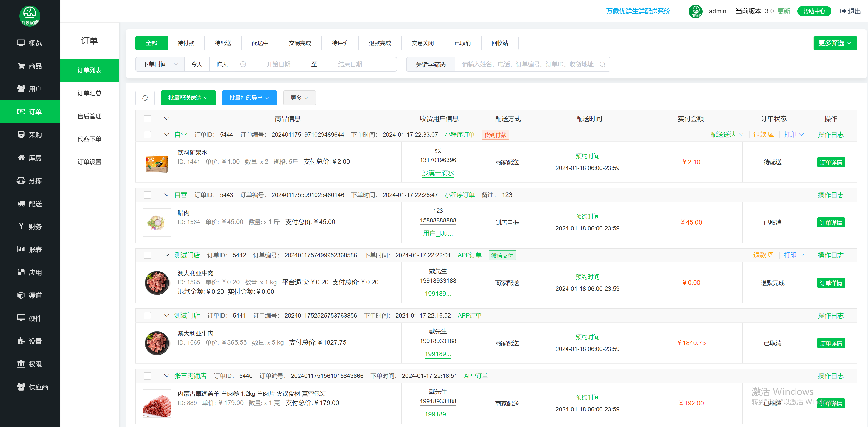Open the 分拣 scales icon in sidebar
Screen dimensions: 868x427
(21, 180)
